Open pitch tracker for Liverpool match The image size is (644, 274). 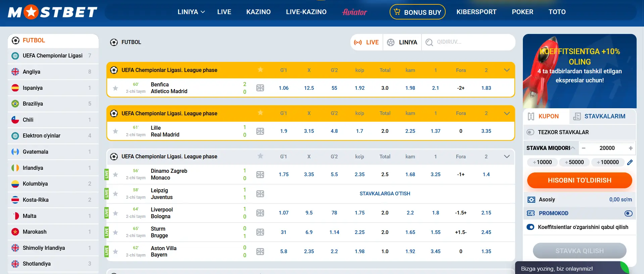pyautogui.click(x=260, y=213)
